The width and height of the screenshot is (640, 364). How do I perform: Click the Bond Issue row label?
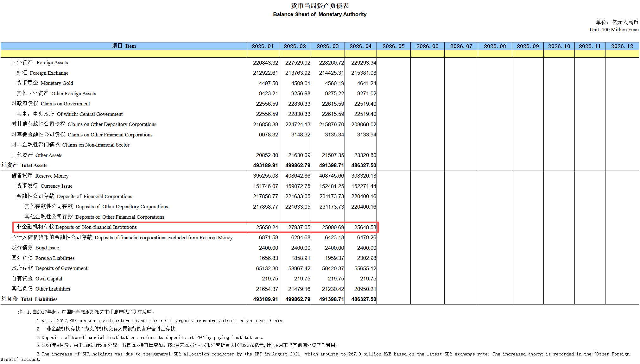(x=35, y=248)
